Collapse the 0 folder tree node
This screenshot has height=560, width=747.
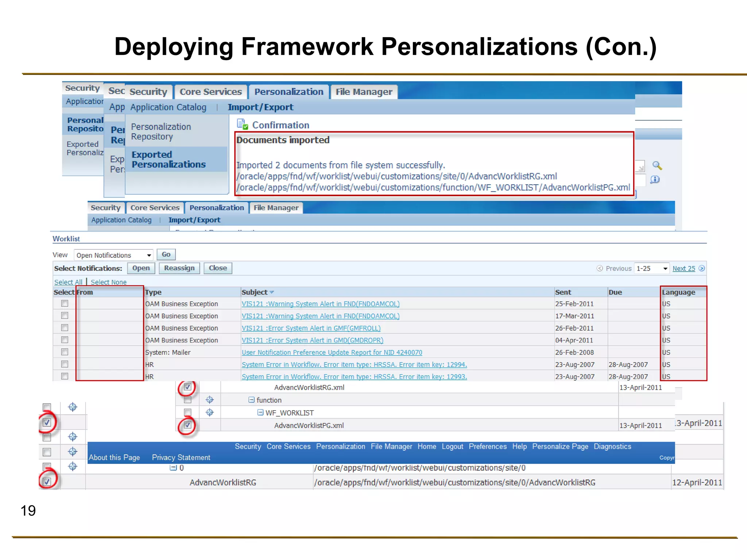(173, 468)
